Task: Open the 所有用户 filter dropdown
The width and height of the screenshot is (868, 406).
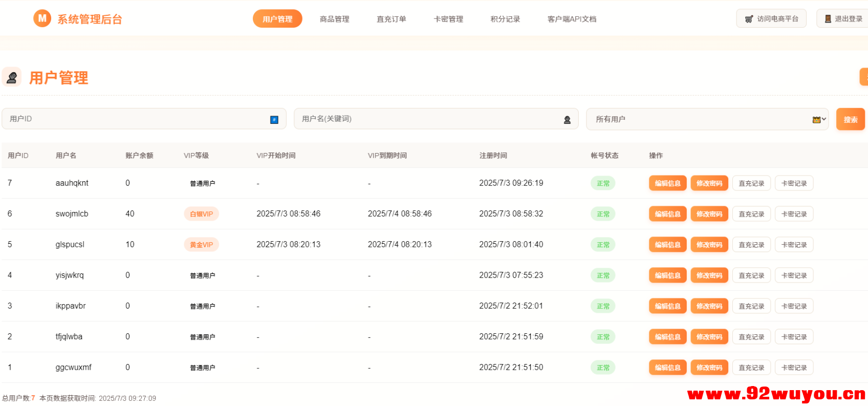Action: [706, 119]
